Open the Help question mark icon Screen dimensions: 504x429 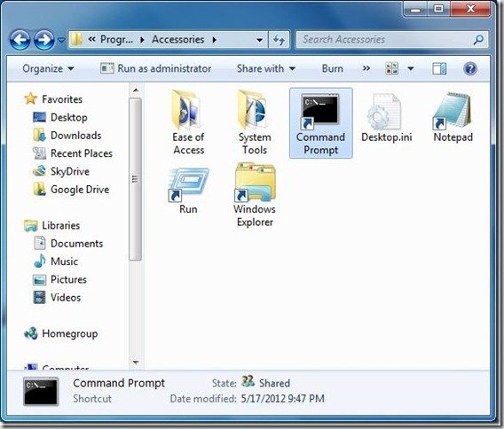[x=470, y=68]
